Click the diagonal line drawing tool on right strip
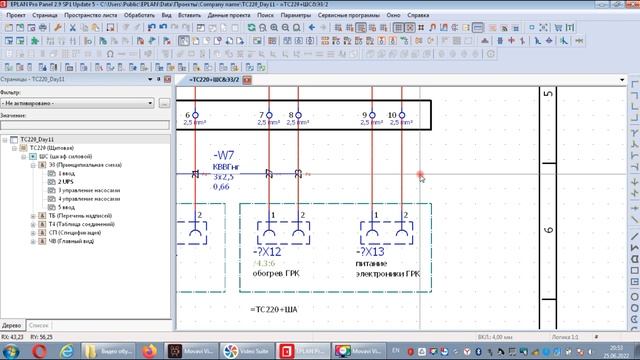The image size is (640, 360). point(634,236)
